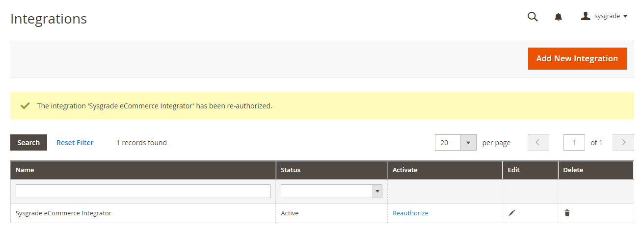Click the per page value box showing 20
The width and height of the screenshot is (644, 231).
coord(448,143)
